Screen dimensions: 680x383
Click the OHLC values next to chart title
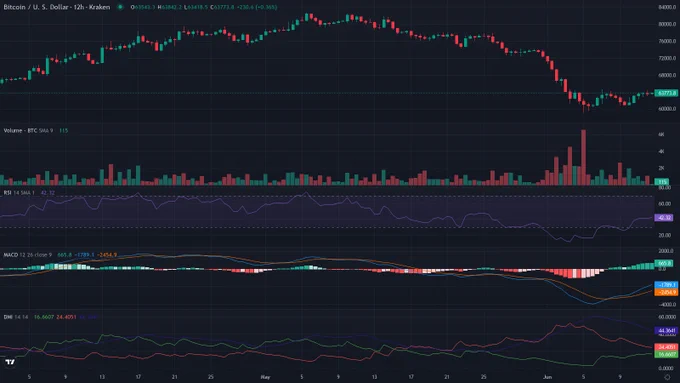204,7
